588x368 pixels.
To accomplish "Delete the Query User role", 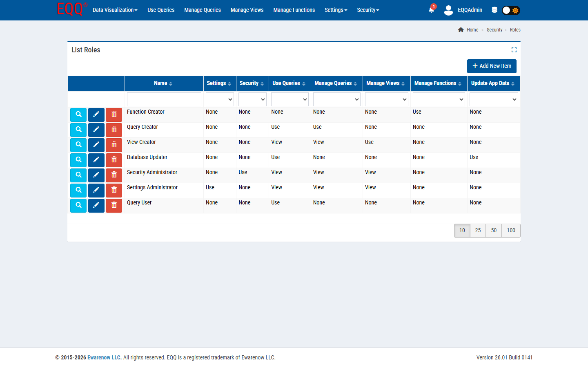I will (x=114, y=206).
